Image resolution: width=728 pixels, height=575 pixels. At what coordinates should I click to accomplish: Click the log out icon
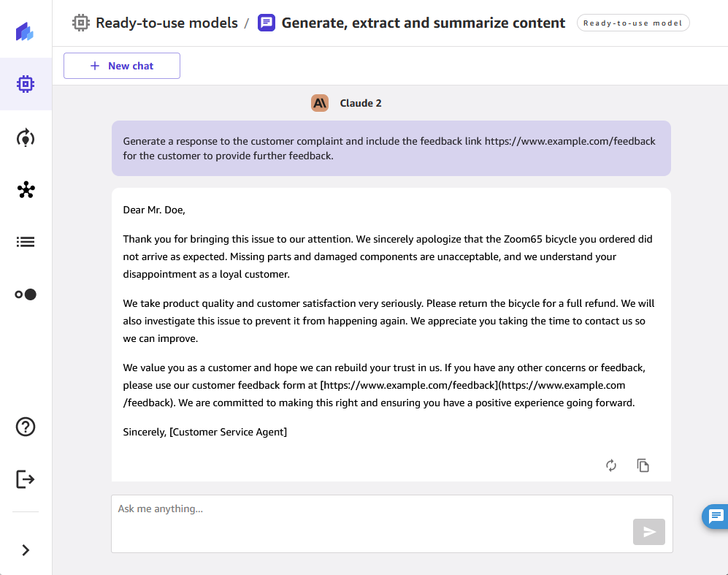[26, 479]
